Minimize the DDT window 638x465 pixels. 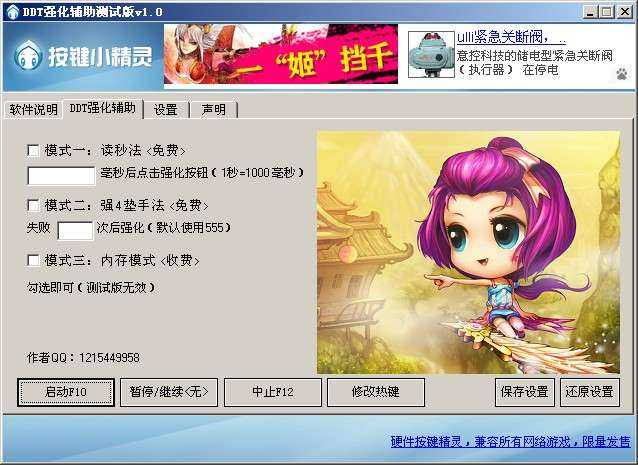click(x=590, y=12)
